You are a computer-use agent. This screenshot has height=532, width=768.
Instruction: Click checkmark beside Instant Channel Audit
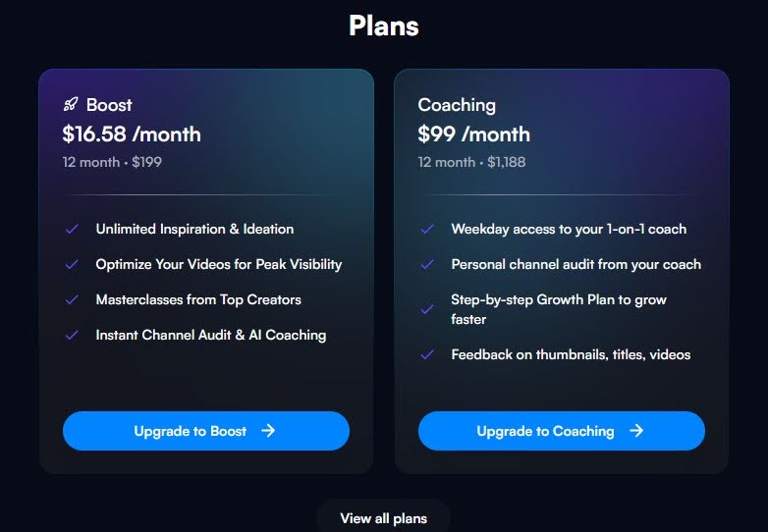coord(72,335)
